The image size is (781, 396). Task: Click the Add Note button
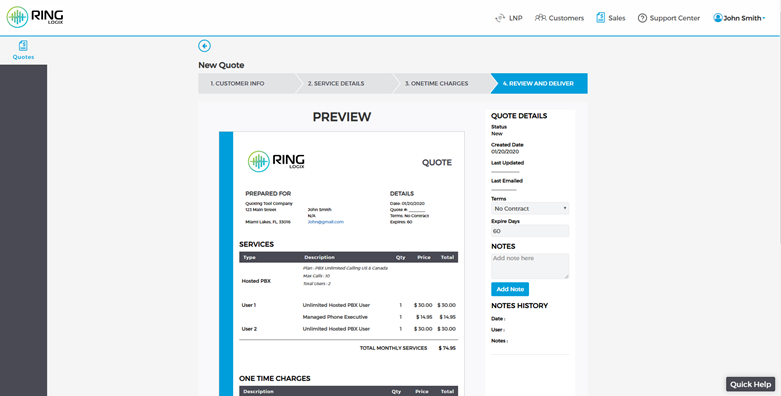click(510, 289)
